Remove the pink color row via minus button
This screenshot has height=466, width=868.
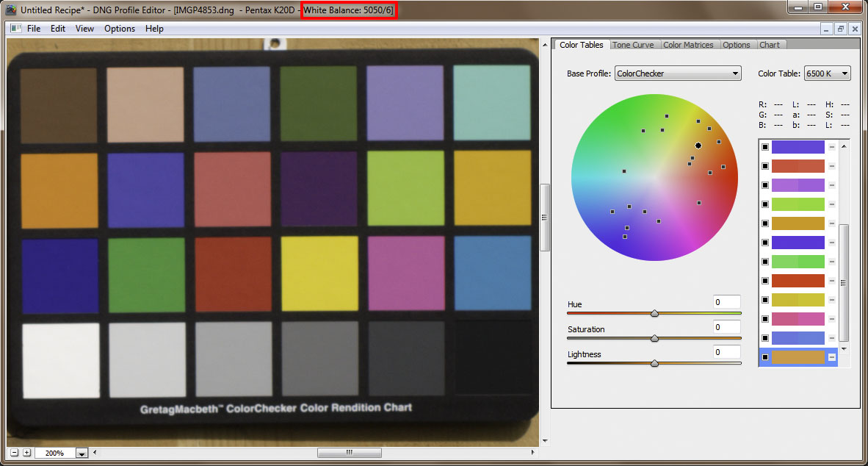831,319
